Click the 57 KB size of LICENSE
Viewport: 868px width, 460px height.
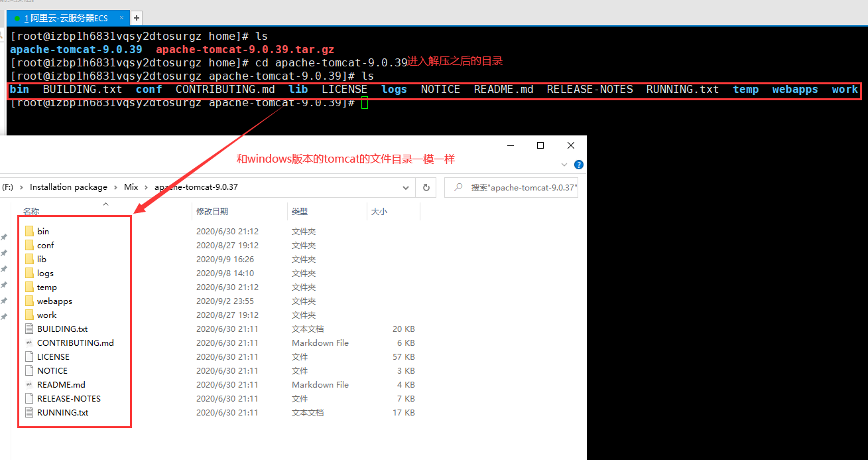tap(404, 356)
